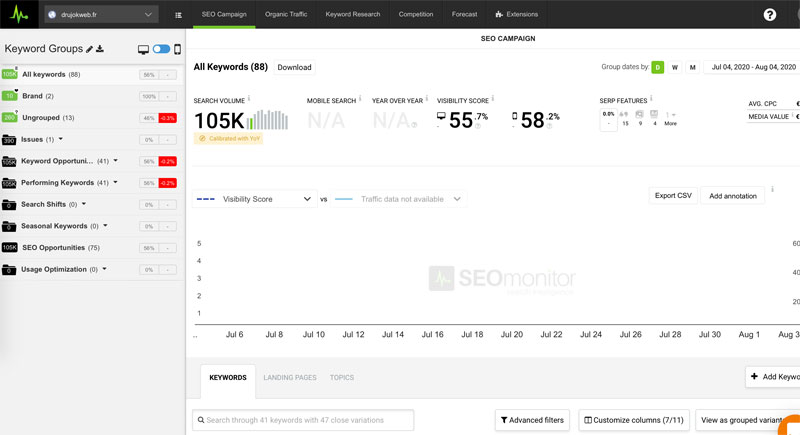Open Advanced filters
Screen dimensions: 800x435
(x=532, y=420)
